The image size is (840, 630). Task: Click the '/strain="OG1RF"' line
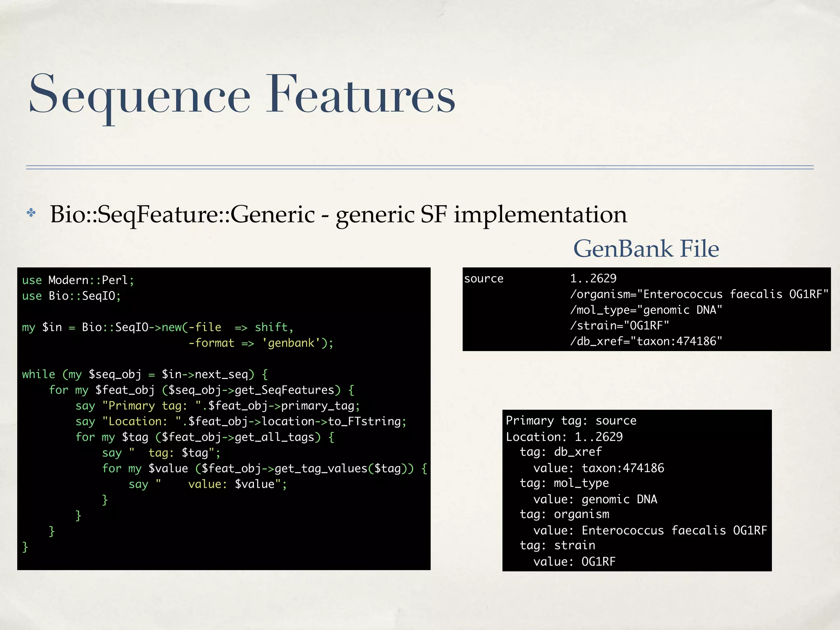(x=619, y=326)
